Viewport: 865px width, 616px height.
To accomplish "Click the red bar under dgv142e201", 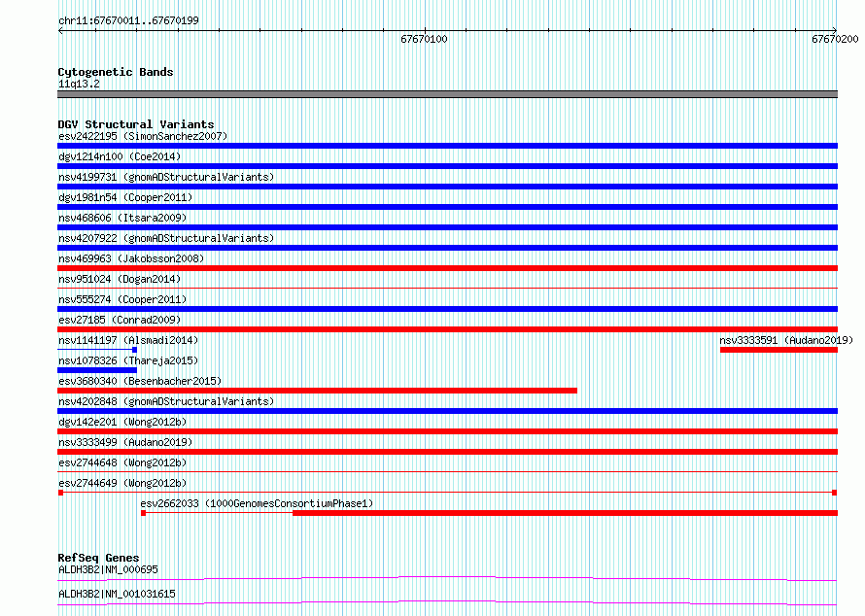I will [x=447, y=431].
